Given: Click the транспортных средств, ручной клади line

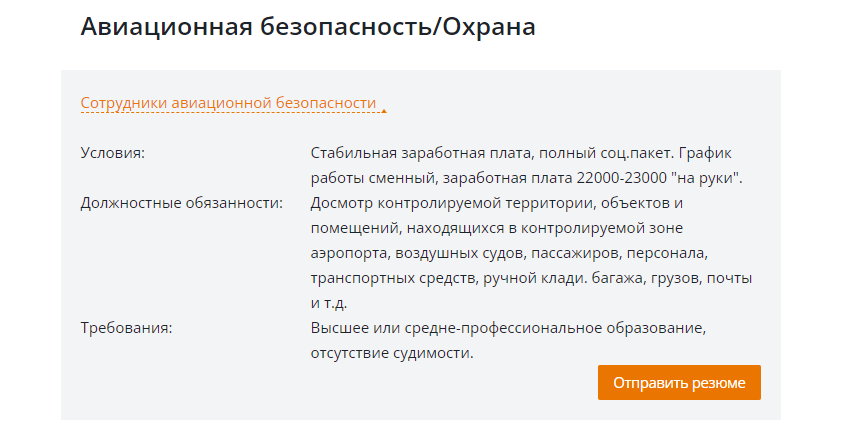Looking at the screenshot, I should point(531,278).
